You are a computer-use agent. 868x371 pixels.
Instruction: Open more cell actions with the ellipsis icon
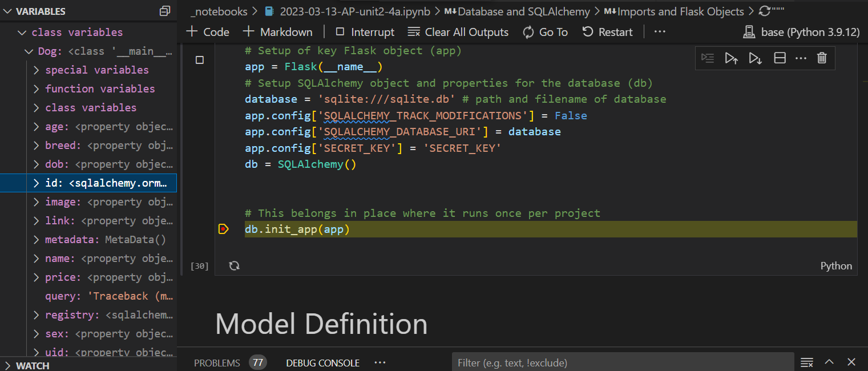(801, 58)
